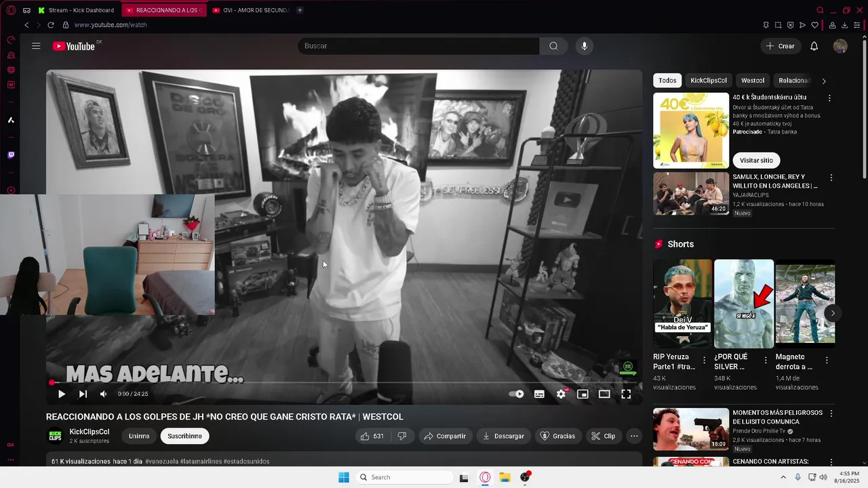
Task: Open Twitch in the Opera sidebar
Action: (11, 155)
